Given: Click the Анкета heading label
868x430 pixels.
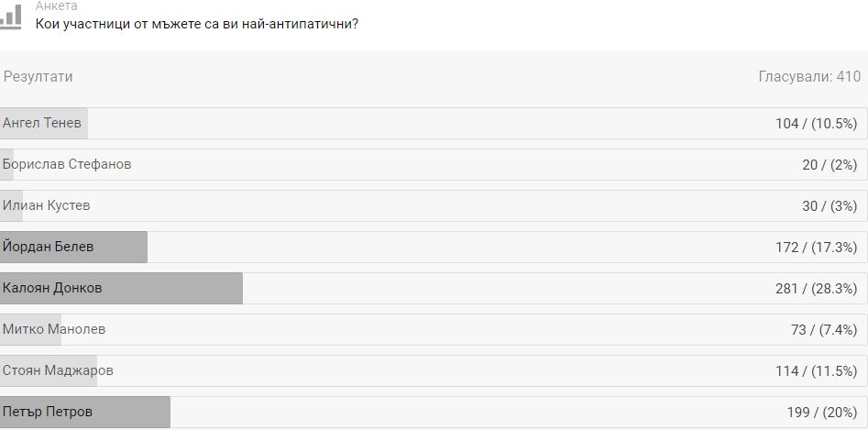Looking at the screenshot, I should [x=57, y=6].
